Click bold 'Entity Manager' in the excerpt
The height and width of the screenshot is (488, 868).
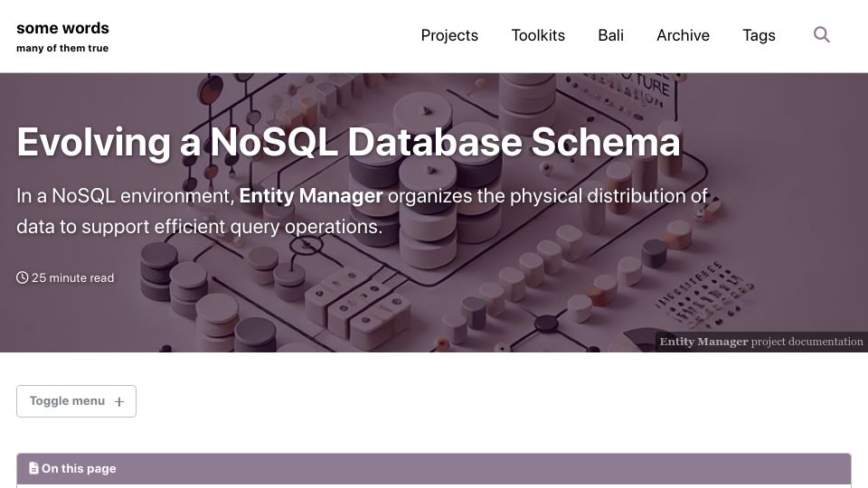(310, 196)
